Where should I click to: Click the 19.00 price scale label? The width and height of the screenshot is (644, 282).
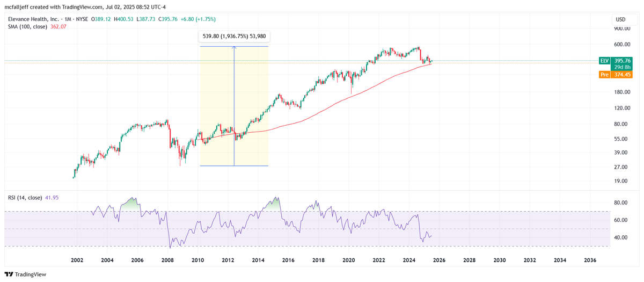tap(621, 180)
